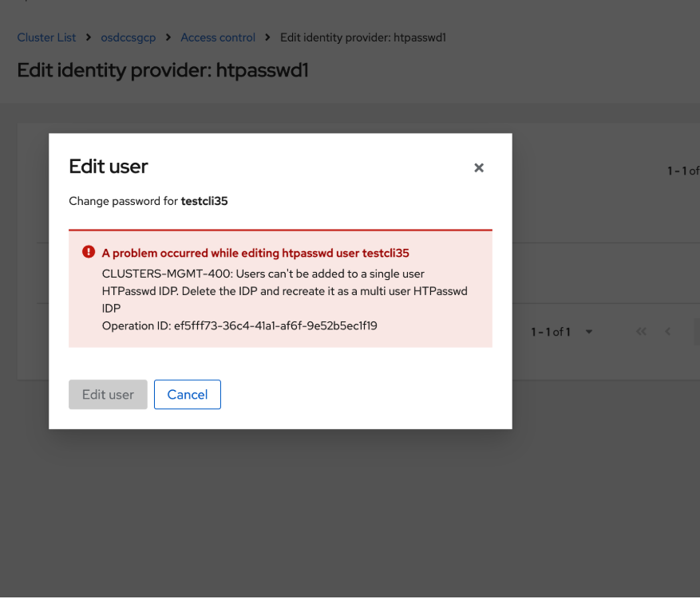Close the Edit user dialog with X
The height and width of the screenshot is (599, 700).
[479, 167]
